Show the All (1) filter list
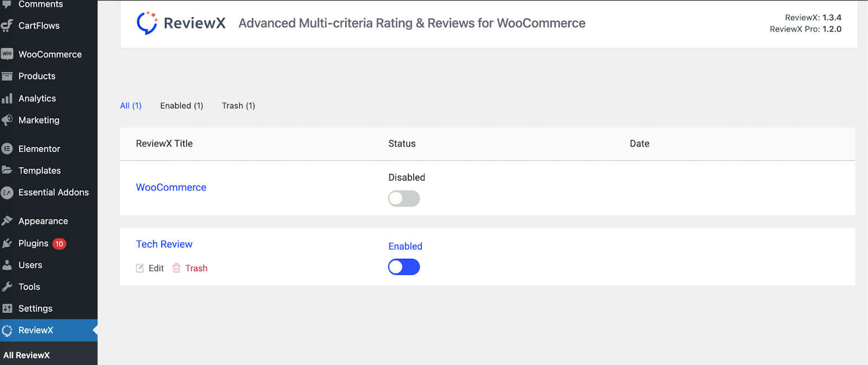This screenshot has height=365, width=868. pos(131,106)
